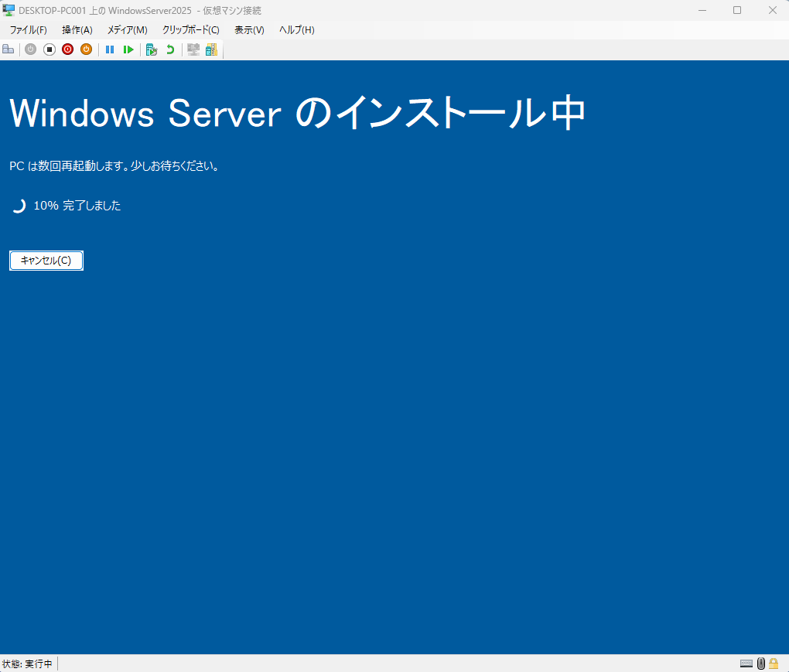Click the last toolbar icon with the ruler
This screenshot has width=789, height=672.
(x=212, y=49)
